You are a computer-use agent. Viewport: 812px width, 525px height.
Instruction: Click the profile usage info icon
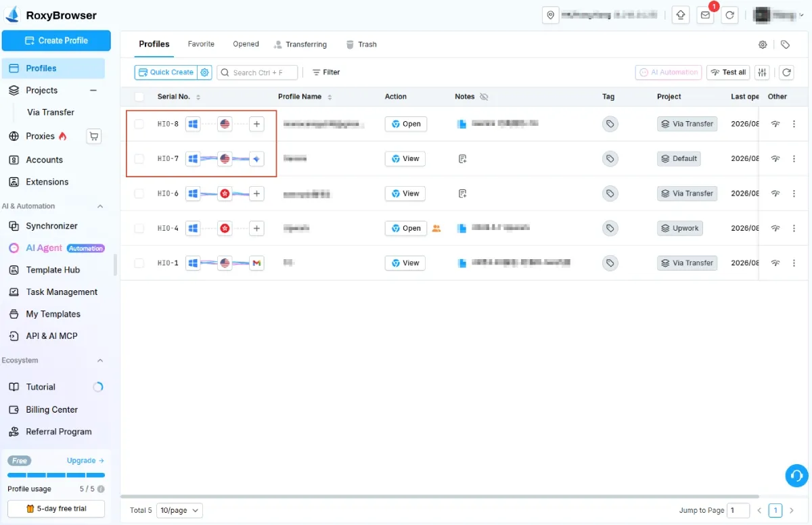point(101,489)
